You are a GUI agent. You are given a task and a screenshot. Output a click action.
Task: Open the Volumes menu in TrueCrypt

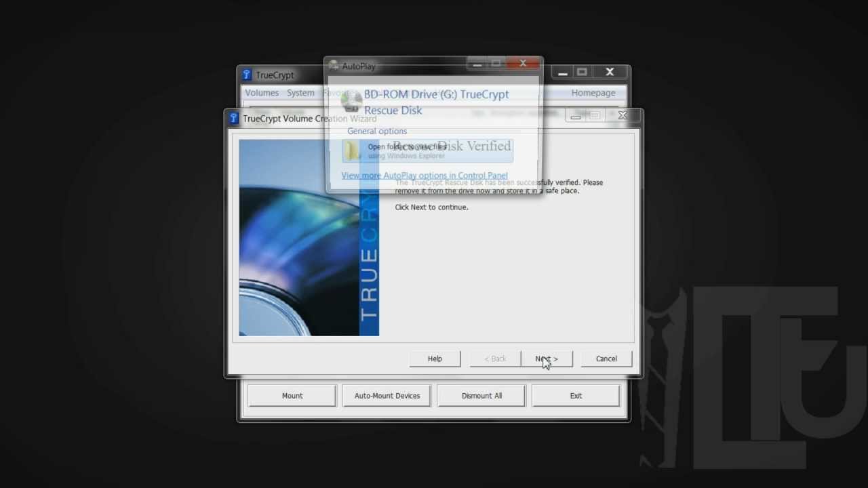pos(262,93)
